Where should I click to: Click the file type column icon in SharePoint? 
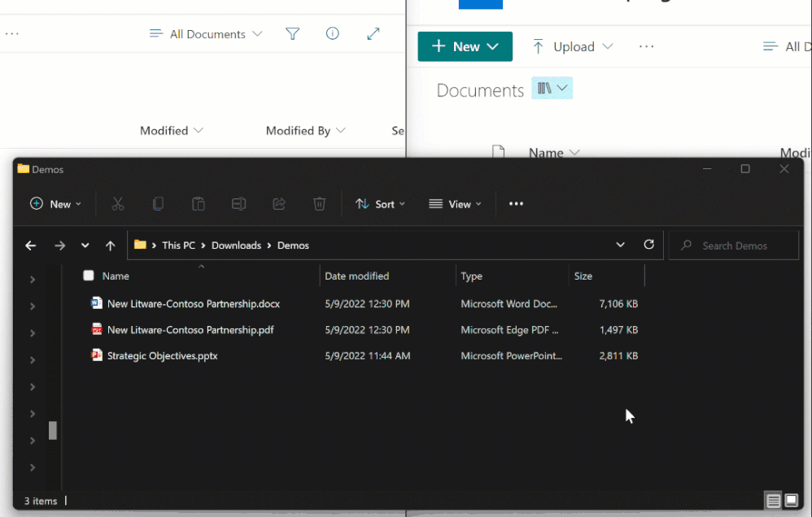pos(498,152)
